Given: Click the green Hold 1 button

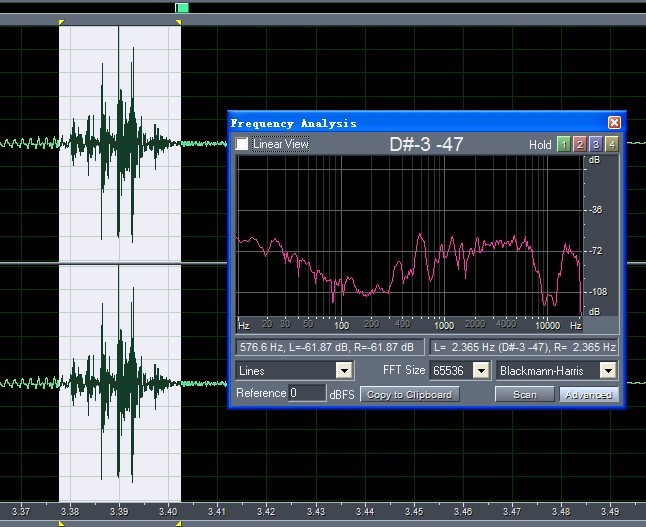Looking at the screenshot, I should point(564,144).
